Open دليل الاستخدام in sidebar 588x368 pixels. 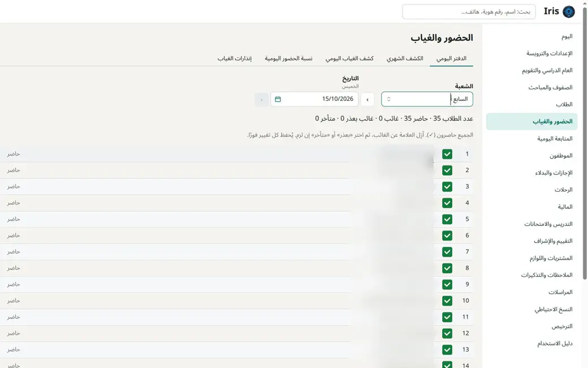pyautogui.click(x=532, y=344)
